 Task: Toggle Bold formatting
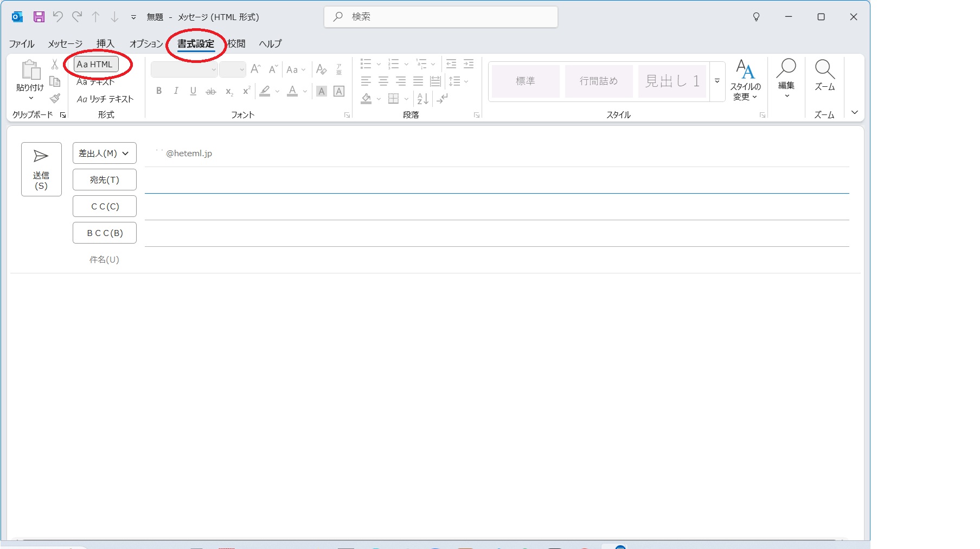[x=159, y=91]
